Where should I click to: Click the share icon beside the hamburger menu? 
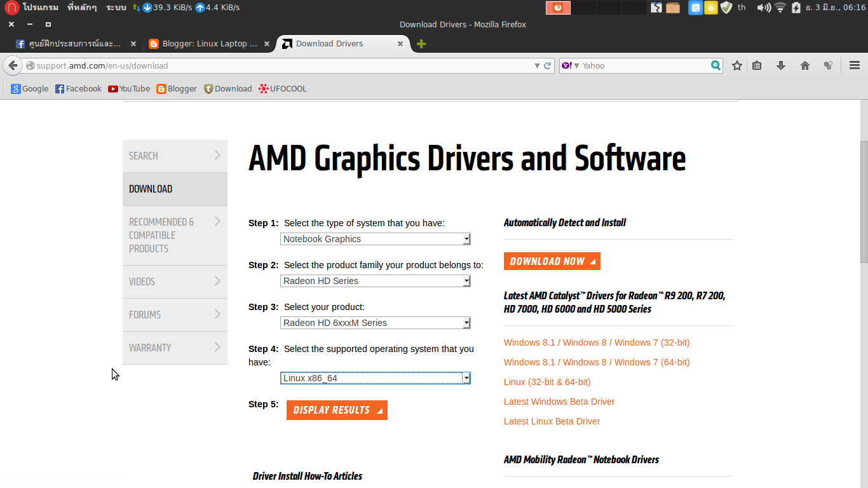pyautogui.click(x=828, y=65)
